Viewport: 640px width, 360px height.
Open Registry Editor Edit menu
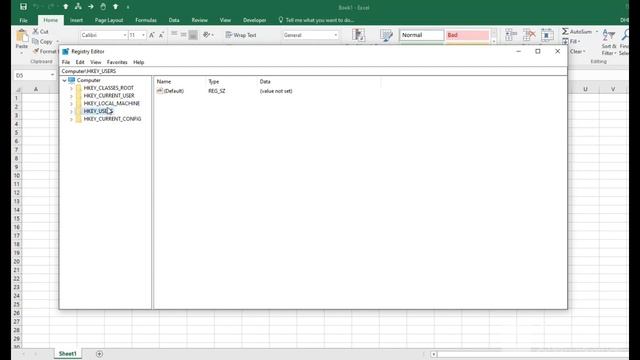coord(80,62)
